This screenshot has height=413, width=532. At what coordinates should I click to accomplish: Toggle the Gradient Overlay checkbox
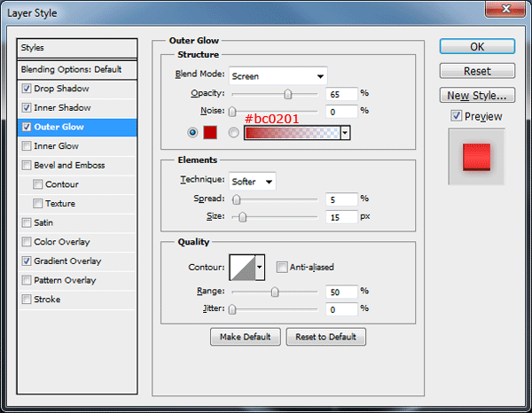click(27, 261)
